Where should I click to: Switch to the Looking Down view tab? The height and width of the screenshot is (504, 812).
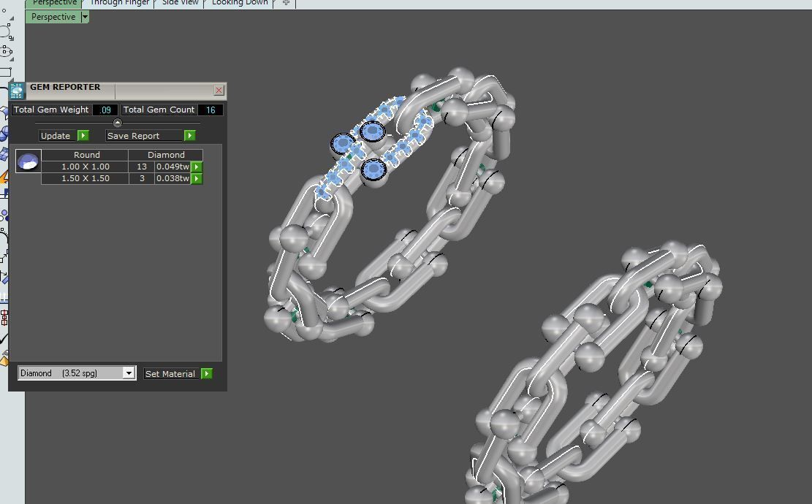(x=240, y=3)
